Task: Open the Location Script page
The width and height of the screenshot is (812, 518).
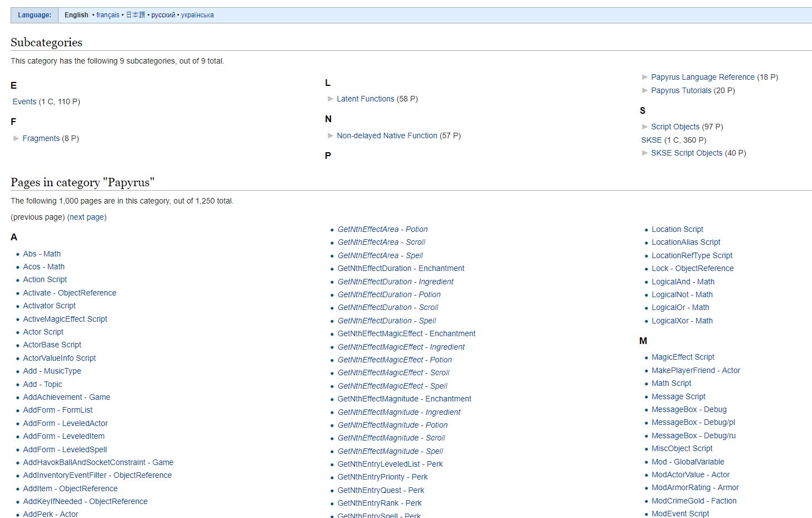Action: [677, 229]
